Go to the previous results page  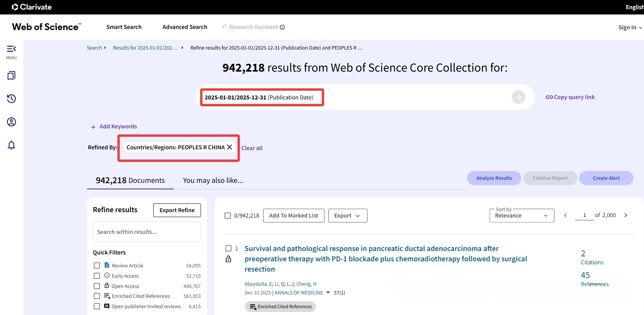coord(565,215)
